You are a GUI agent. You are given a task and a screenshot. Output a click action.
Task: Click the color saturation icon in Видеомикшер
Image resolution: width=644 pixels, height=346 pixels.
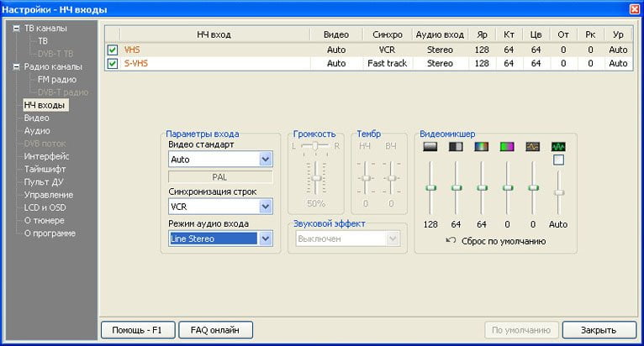(x=481, y=146)
